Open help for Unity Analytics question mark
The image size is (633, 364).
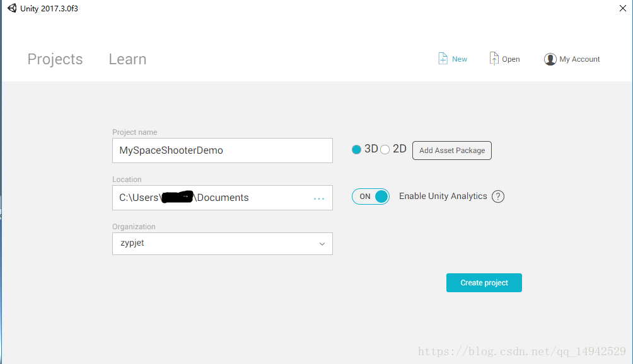[x=497, y=196]
